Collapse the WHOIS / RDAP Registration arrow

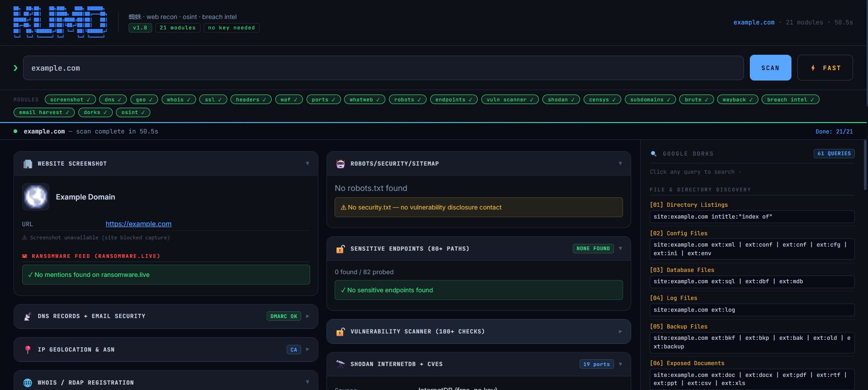click(x=307, y=382)
